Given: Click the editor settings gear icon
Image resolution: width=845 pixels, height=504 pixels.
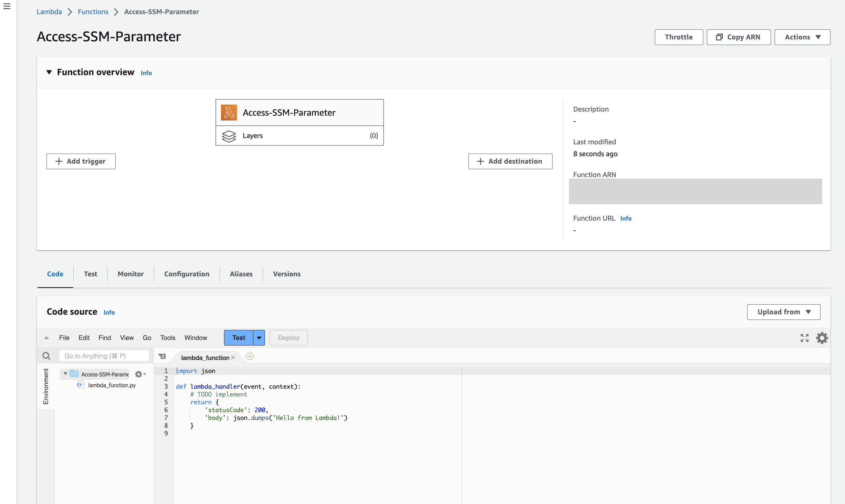Looking at the screenshot, I should [x=822, y=338].
